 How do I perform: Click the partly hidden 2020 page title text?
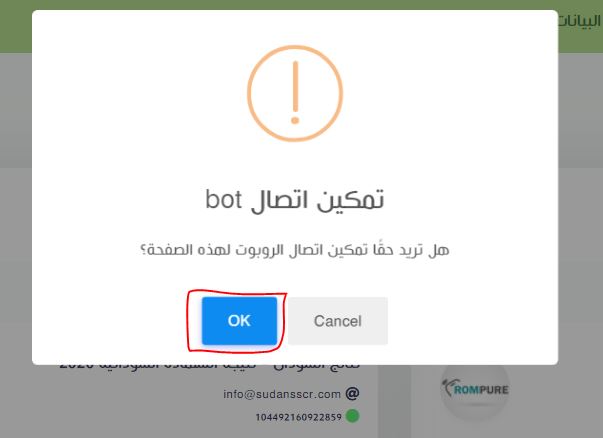[x=210, y=366]
